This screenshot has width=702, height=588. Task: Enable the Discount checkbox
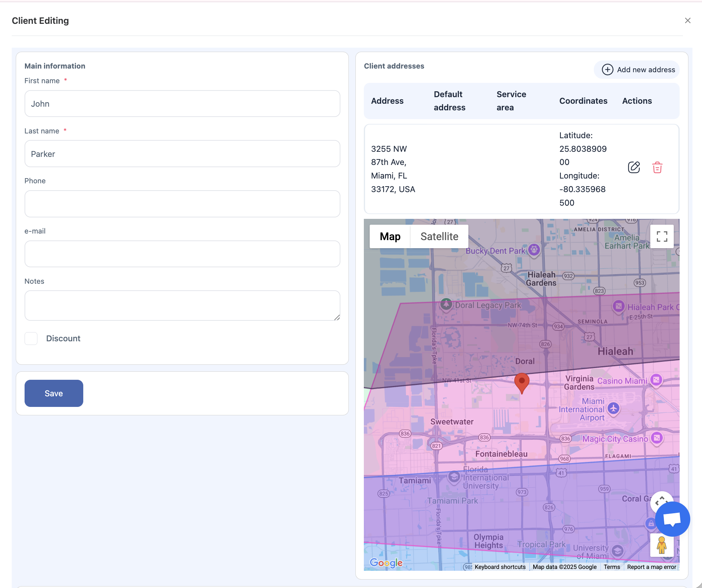31,338
